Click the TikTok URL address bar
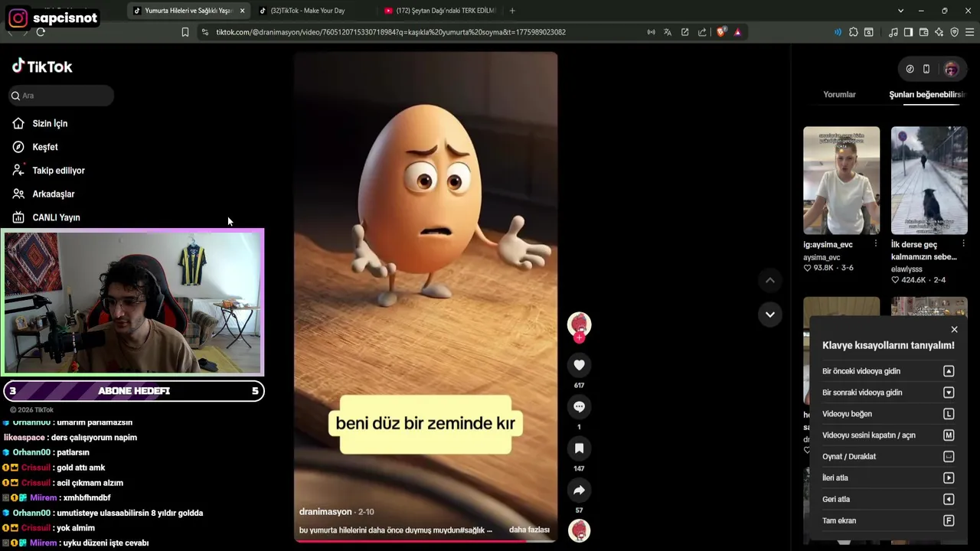The height and width of the screenshot is (551, 980). (390, 32)
